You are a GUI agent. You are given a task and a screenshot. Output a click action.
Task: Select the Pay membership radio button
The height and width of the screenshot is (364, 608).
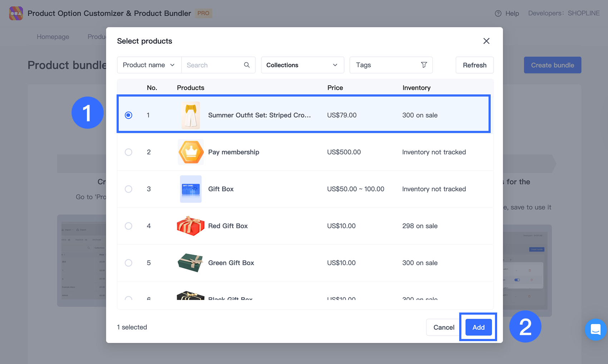pos(128,152)
